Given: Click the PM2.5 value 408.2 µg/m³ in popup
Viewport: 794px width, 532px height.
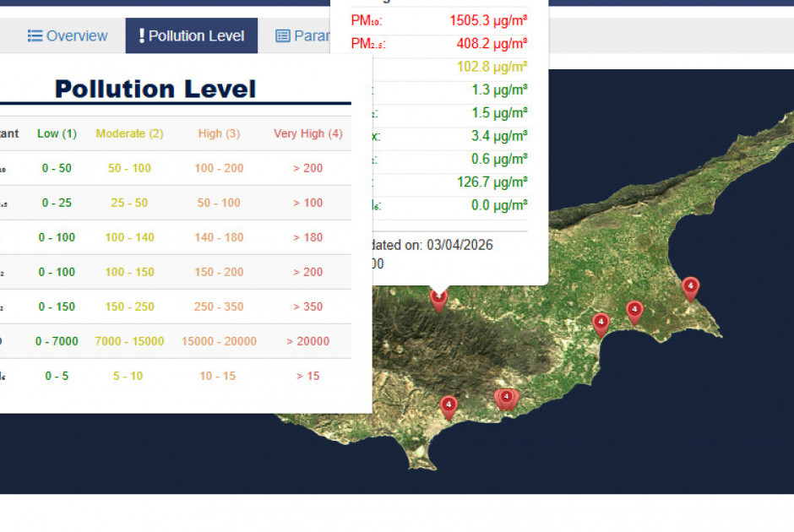Looking at the screenshot, I should click(485, 43).
